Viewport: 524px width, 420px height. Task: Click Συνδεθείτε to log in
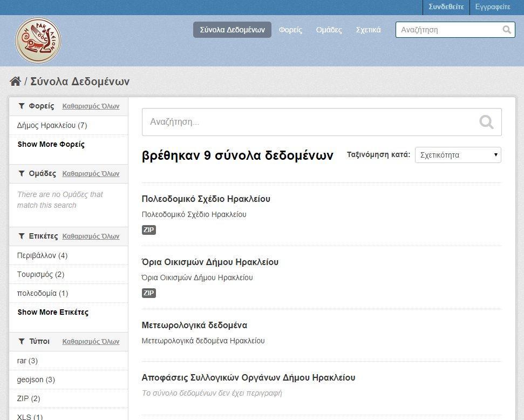pos(446,7)
